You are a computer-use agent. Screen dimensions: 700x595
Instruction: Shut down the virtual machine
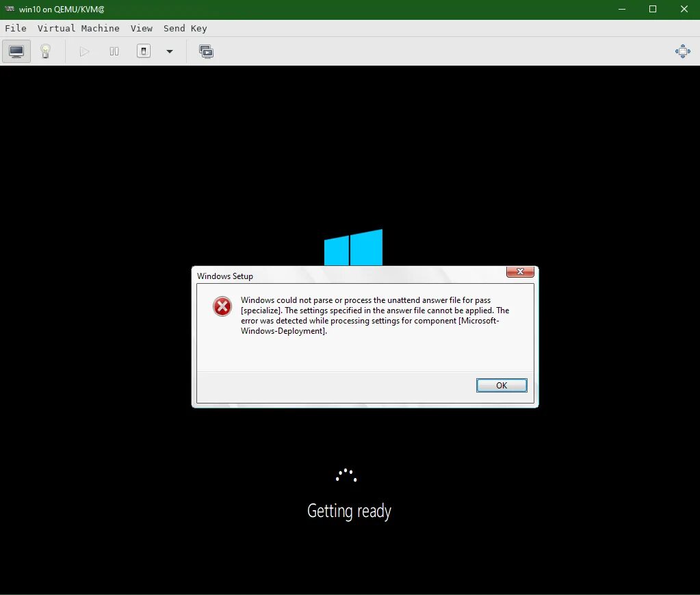[x=143, y=51]
